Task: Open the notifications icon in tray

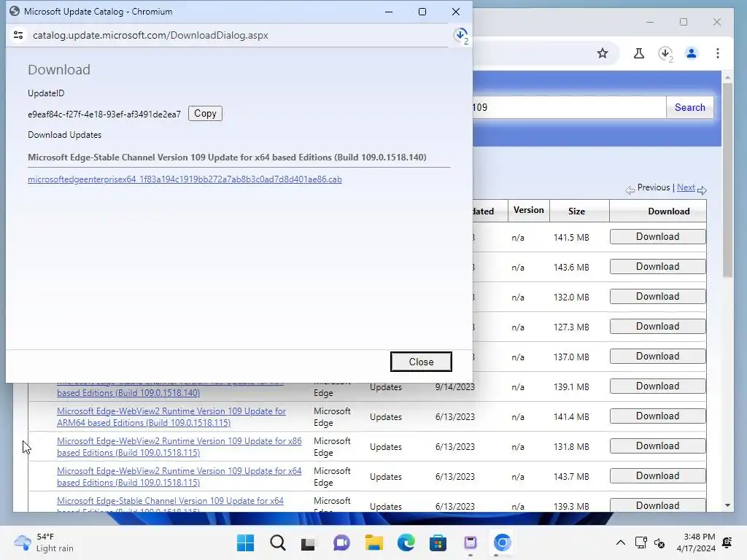Action: (x=727, y=542)
